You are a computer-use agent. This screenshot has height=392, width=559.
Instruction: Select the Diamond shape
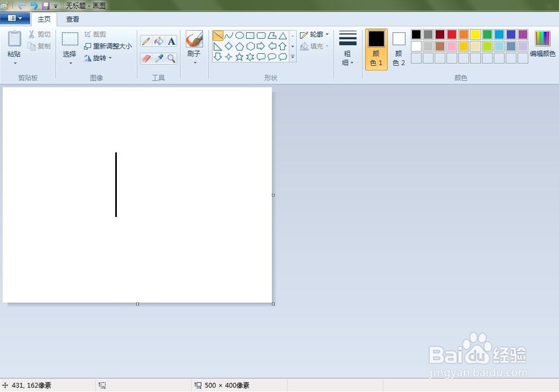[229, 46]
